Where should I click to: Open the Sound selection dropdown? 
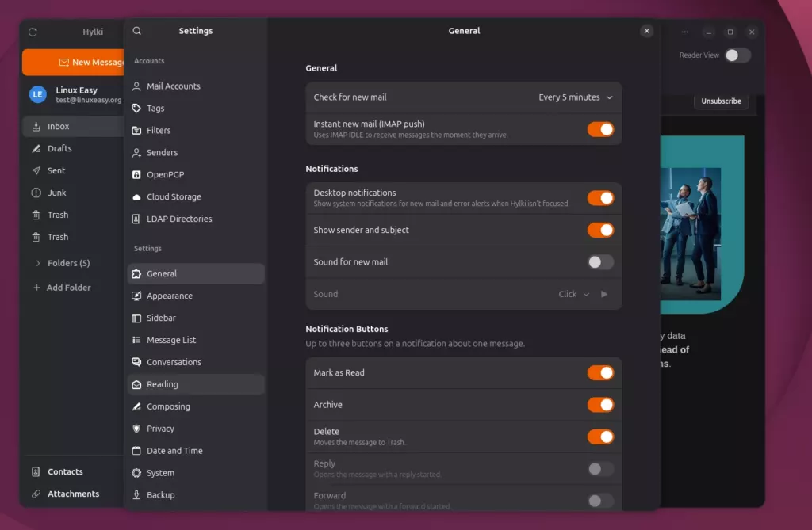tap(574, 294)
